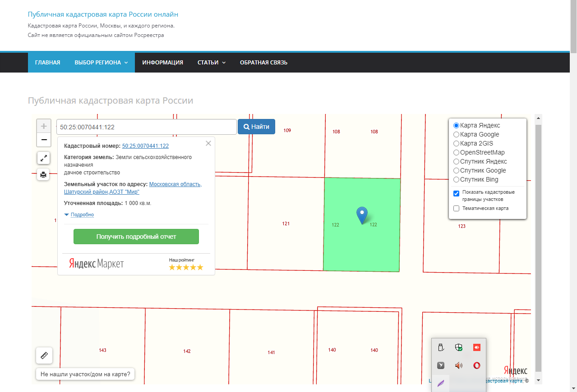Go to ГЛАВНАЯ menu item
This screenshot has height=392, width=577.
point(48,63)
